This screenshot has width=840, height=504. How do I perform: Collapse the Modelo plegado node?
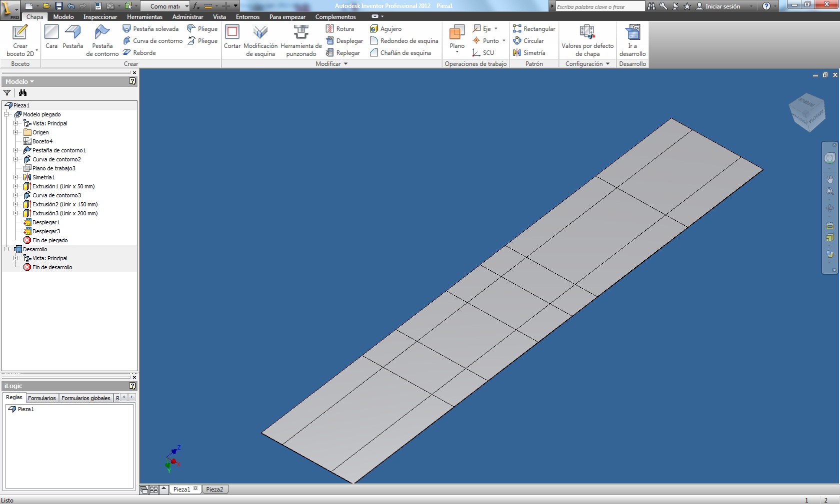[6, 114]
